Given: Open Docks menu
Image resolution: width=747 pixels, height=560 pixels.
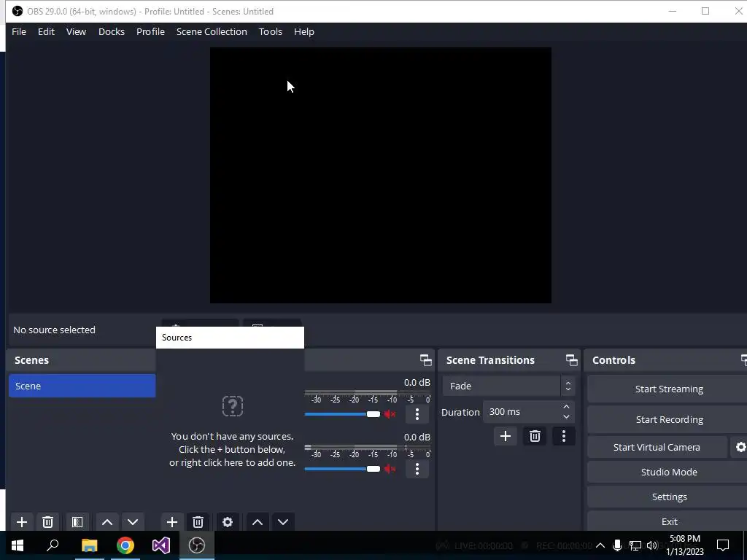Looking at the screenshot, I should pyautogui.click(x=112, y=31).
